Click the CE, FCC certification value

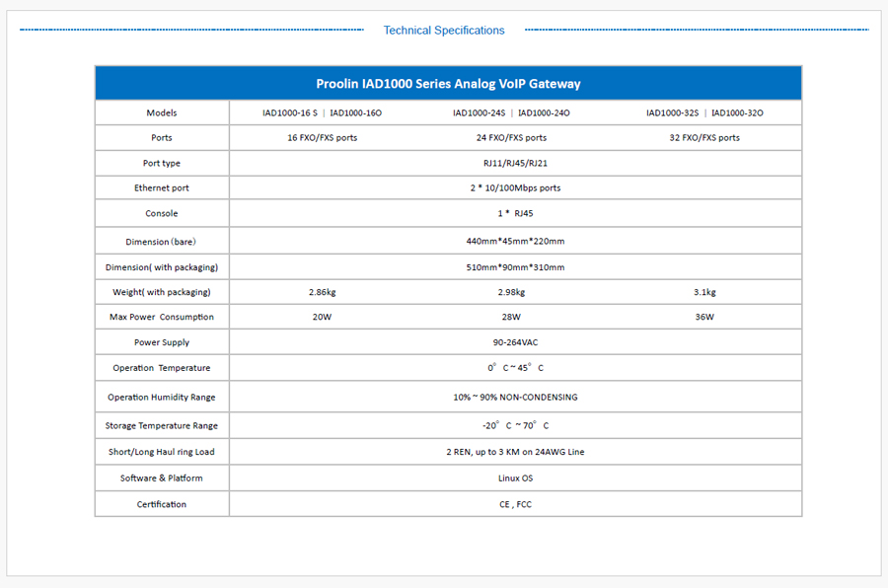click(x=516, y=504)
